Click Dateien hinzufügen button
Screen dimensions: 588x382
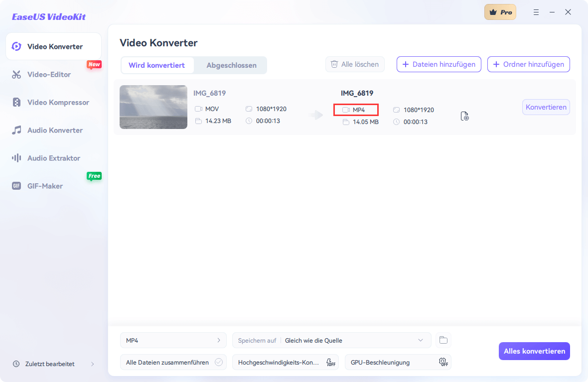pos(439,64)
